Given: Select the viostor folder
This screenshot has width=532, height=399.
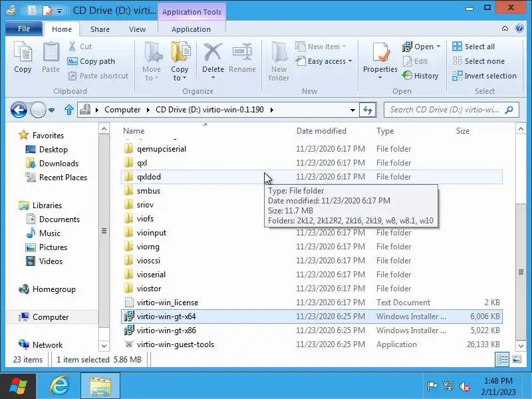Looking at the screenshot, I should coord(311,289).
